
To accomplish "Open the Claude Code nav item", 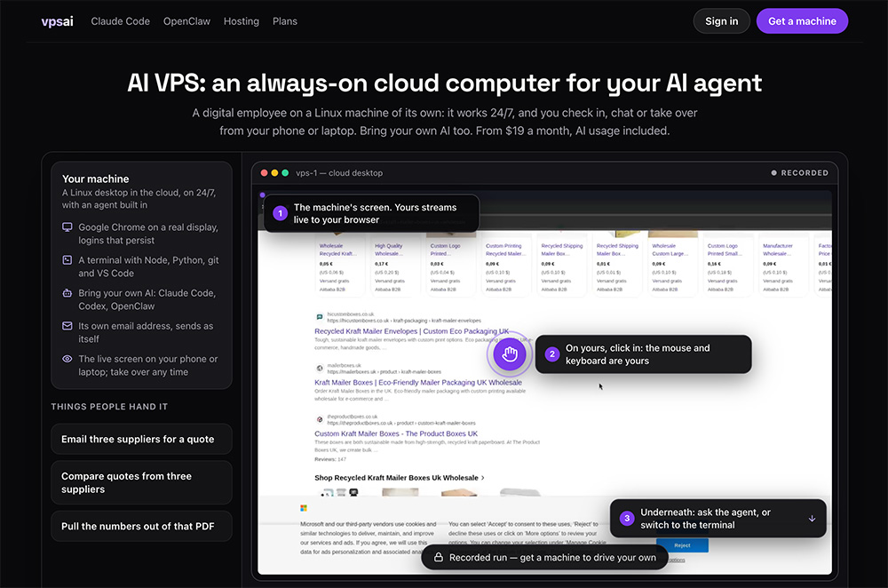I will point(120,21).
